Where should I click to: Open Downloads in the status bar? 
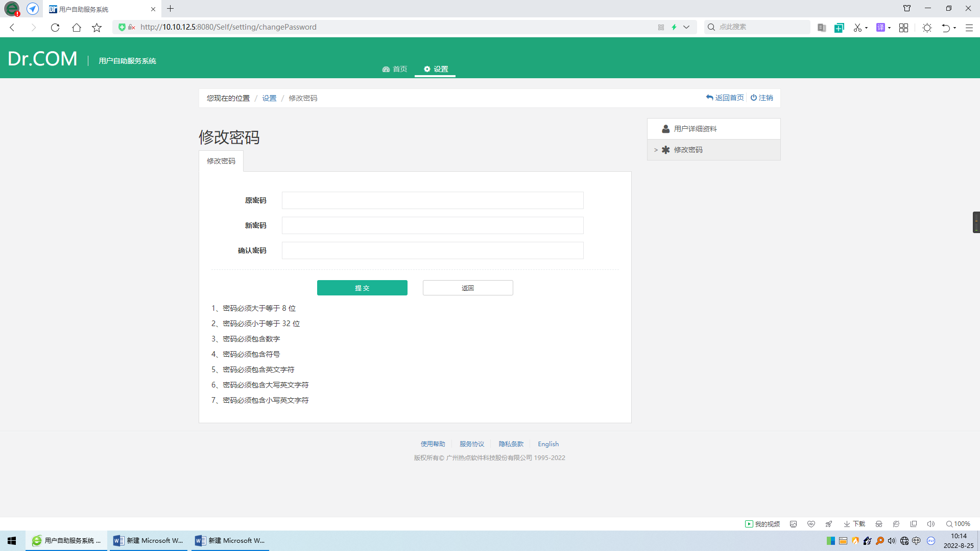[x=854, y=524]
